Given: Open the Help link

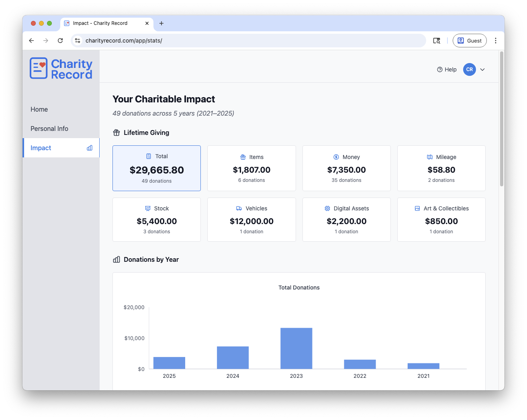Looking at the screenshot, I should 447,69.
